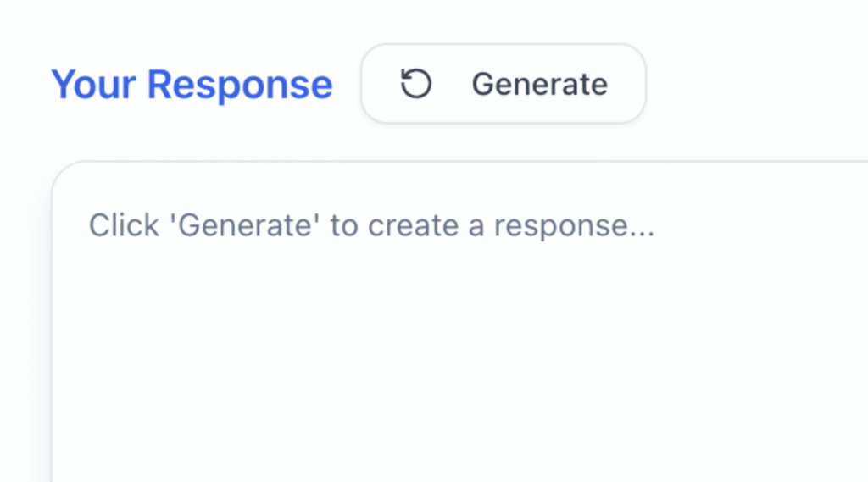Image resolution: width=868 pixels, height=482 pixels.
Task: Click the left edge of the response text area
Action: point(53,332)
